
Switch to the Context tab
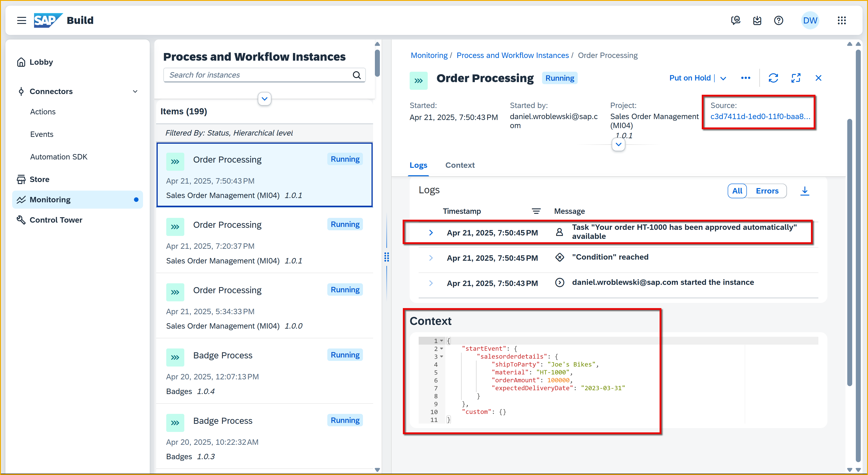pyautogui.click(x=460, y=165)
